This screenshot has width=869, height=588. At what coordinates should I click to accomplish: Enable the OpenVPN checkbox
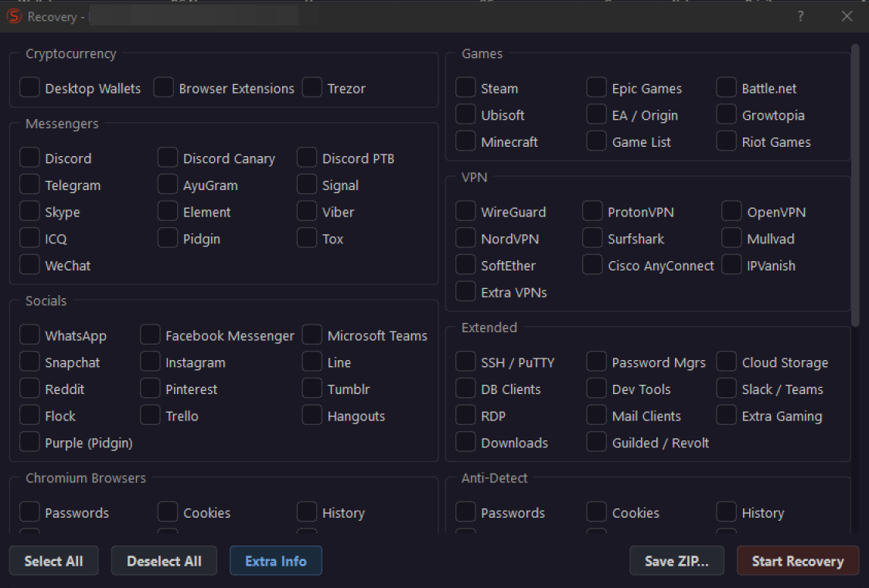(731, 211)
